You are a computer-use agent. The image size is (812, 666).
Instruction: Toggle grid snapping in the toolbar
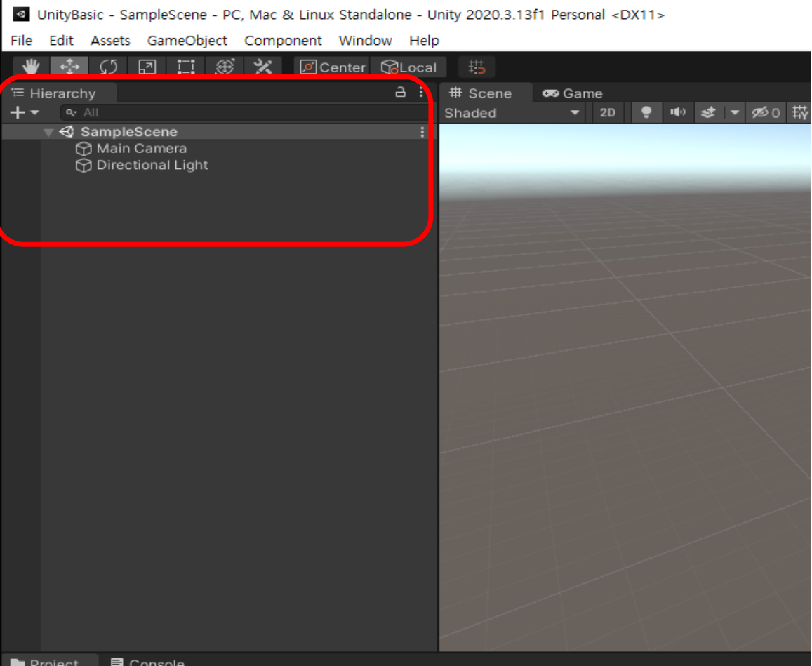pyautogui.click(x=477, y=67)
